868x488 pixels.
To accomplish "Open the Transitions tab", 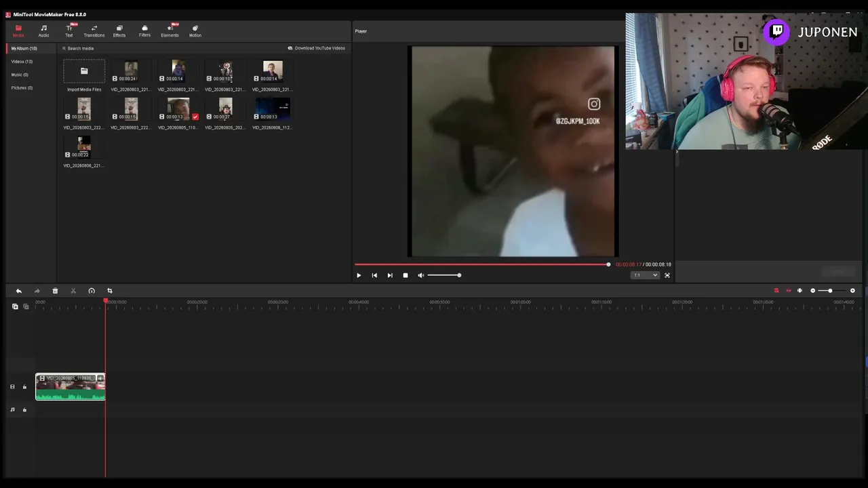I will (x=94, y=31).
